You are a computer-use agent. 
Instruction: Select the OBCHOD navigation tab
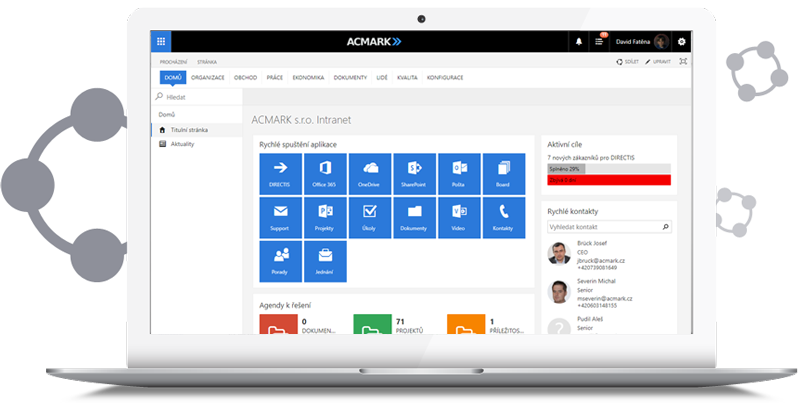[x=245, y=78]
